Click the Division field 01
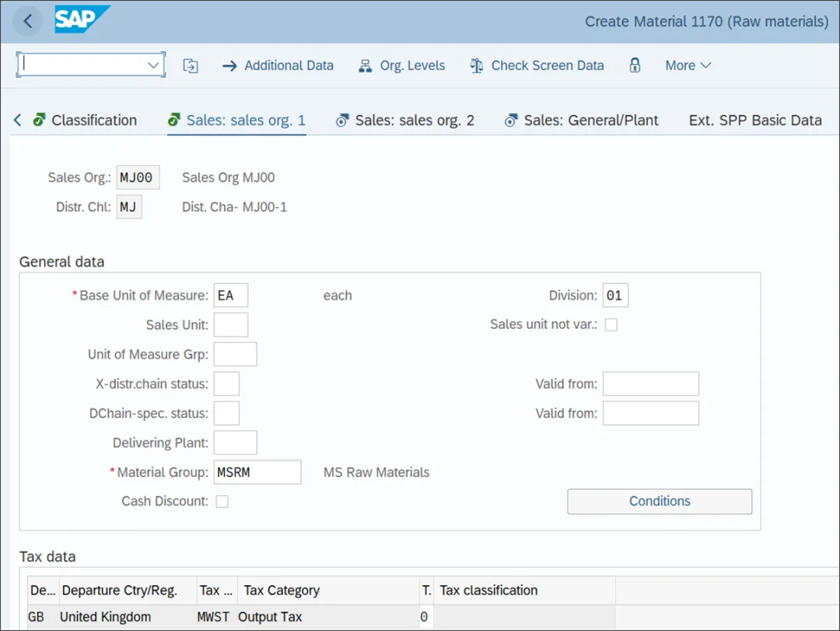The width and height of the screenshot is (840, 631). [x=615, y=296]
